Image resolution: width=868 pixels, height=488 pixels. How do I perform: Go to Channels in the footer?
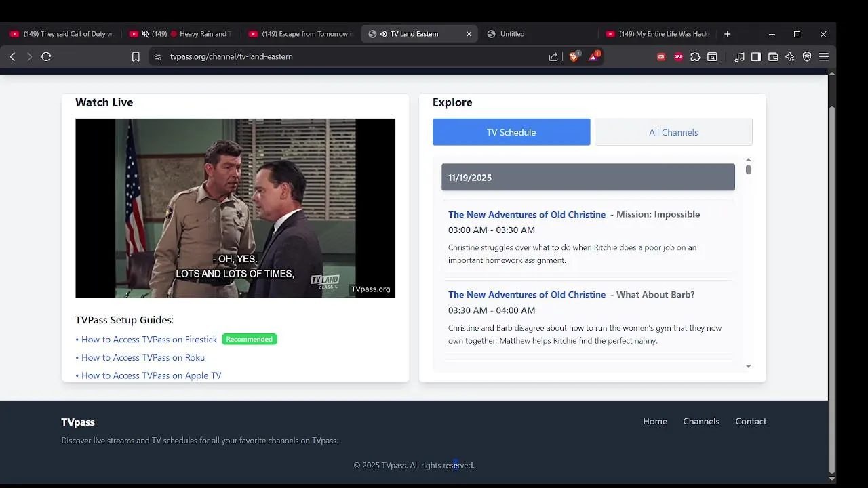point(701,422)
